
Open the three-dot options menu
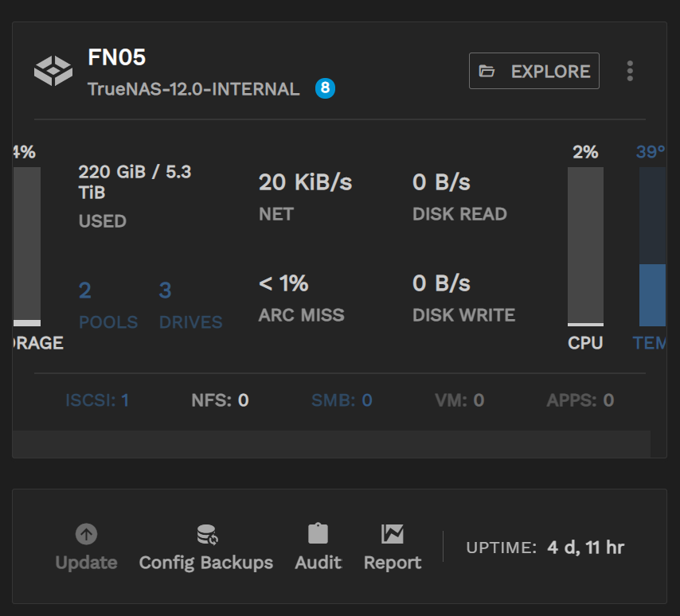click(630, 72)
